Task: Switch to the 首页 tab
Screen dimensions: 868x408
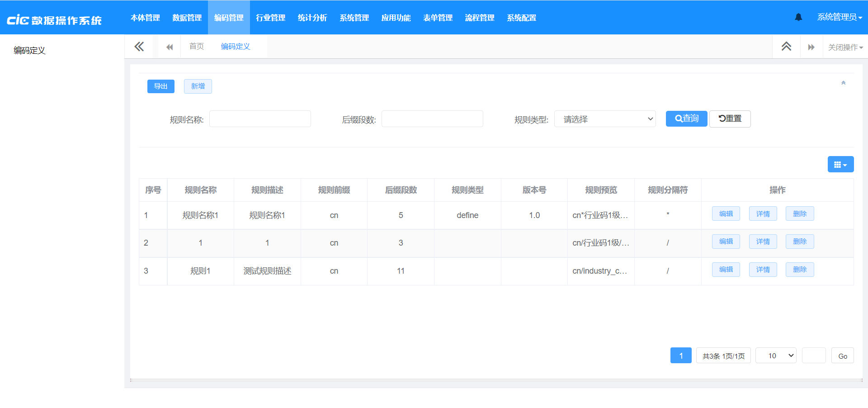Action: click(x=196, y=47)
